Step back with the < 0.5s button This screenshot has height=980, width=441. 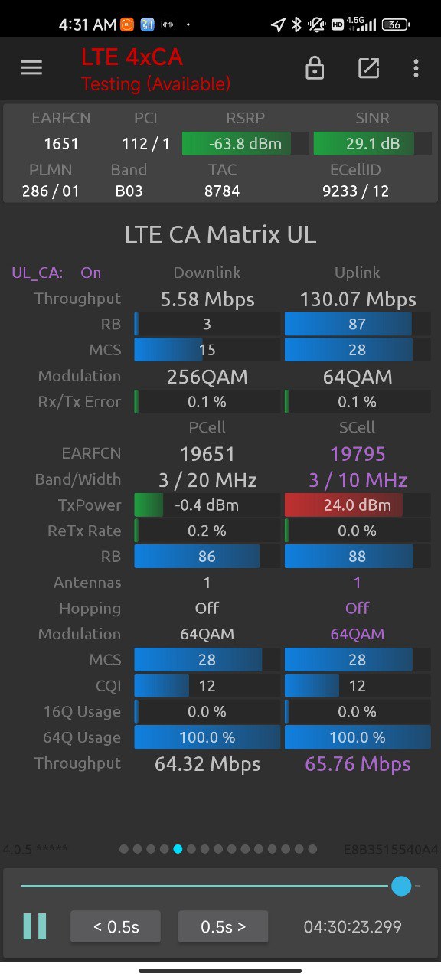coord(116,926)
